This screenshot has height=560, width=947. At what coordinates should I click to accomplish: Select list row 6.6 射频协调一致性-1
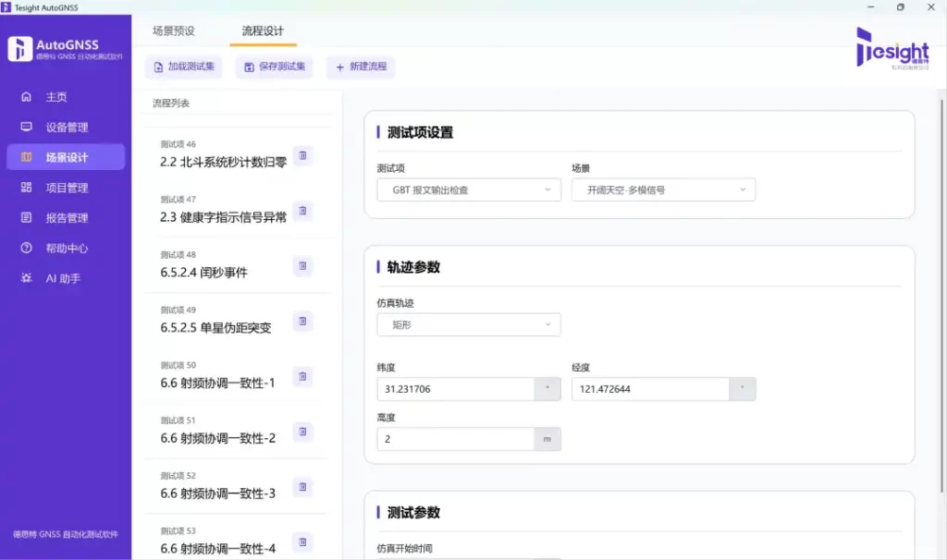click(x=237, y=376)
